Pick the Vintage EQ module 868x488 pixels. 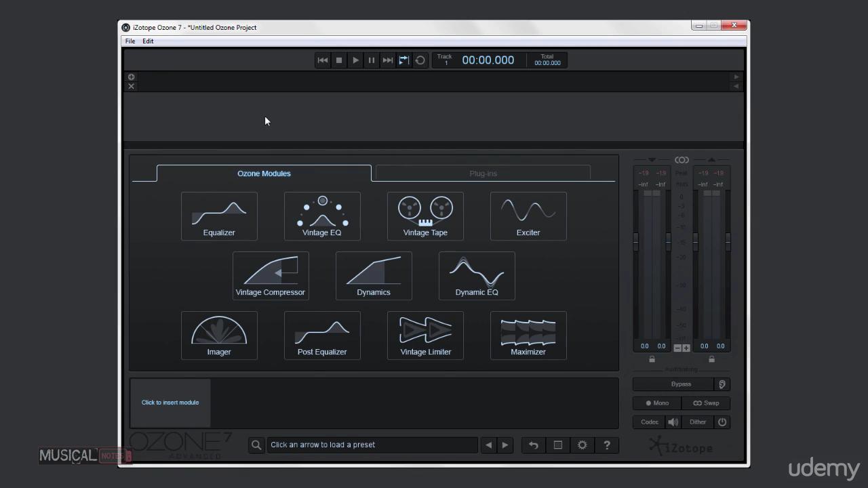(322, 216)
